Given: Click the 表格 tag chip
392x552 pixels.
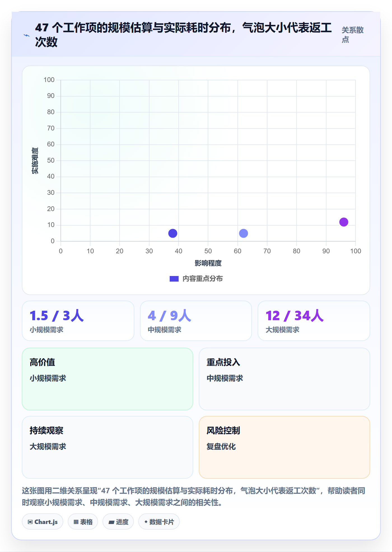Looking at the screenshot, I should (83, 522).
